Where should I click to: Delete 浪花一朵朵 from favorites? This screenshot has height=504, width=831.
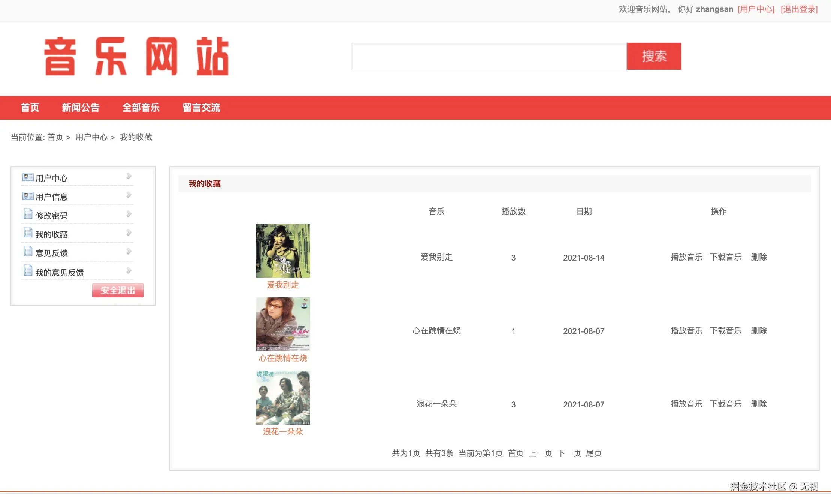tap(759, 404)
